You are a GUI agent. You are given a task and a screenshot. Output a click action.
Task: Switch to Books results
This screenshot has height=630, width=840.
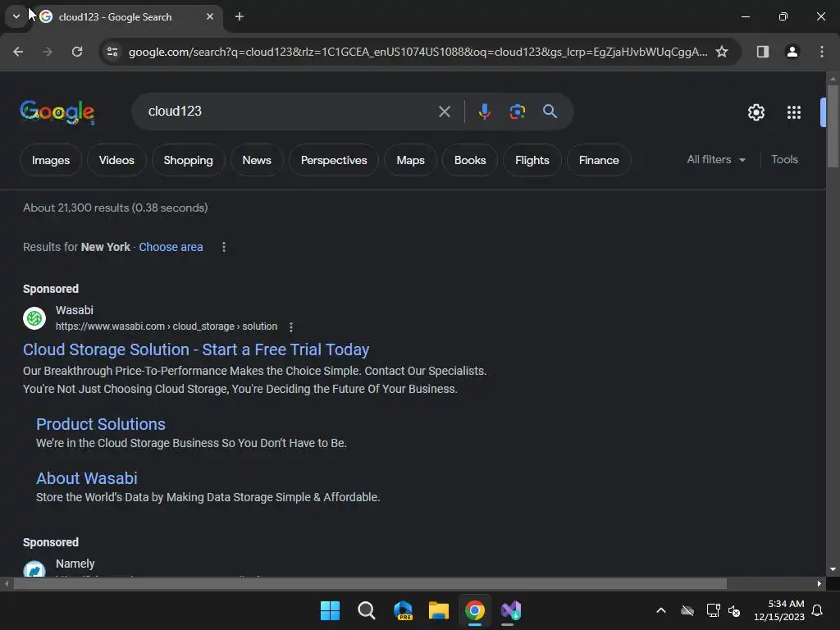pos(470,160)
